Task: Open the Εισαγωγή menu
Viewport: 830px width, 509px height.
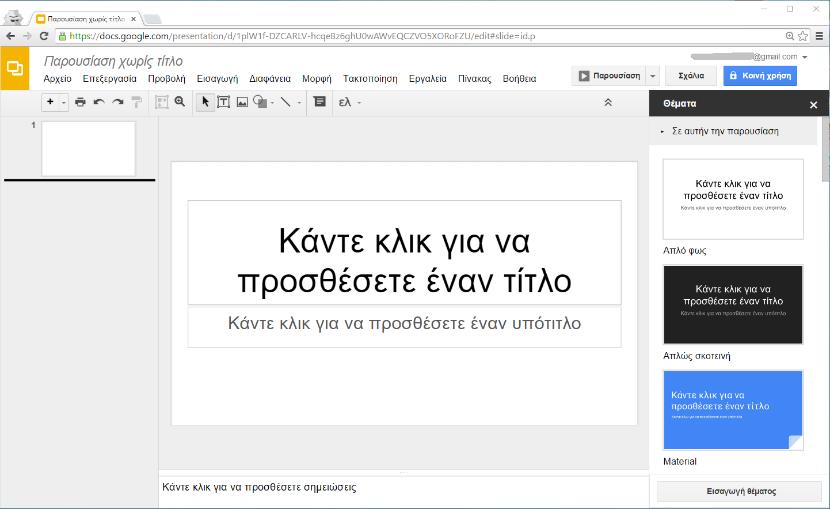Action: pos(218,78)
